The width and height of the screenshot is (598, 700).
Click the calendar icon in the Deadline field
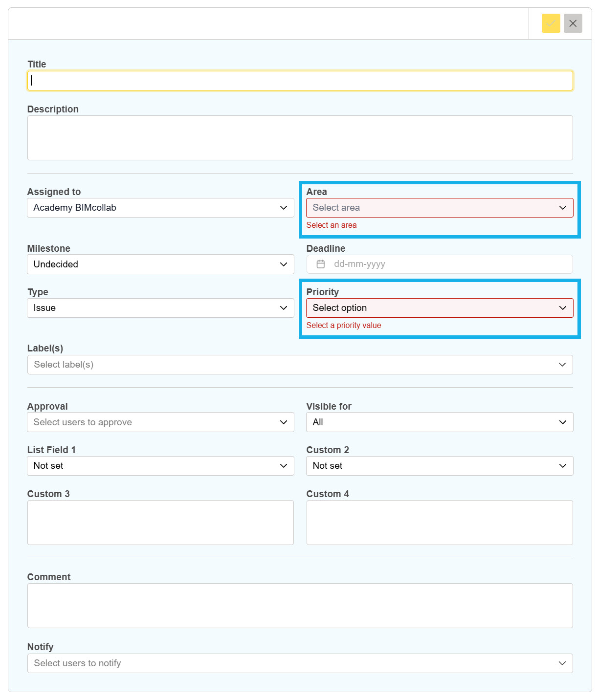coord(321,264)
